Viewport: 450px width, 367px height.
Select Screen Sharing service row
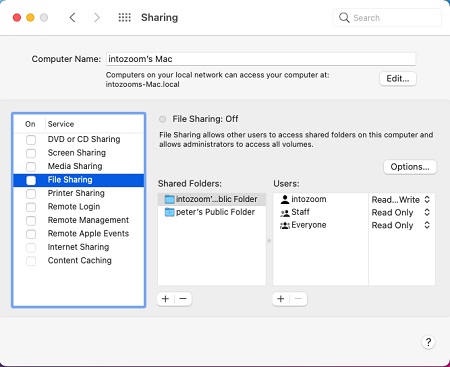pos(79,153)
